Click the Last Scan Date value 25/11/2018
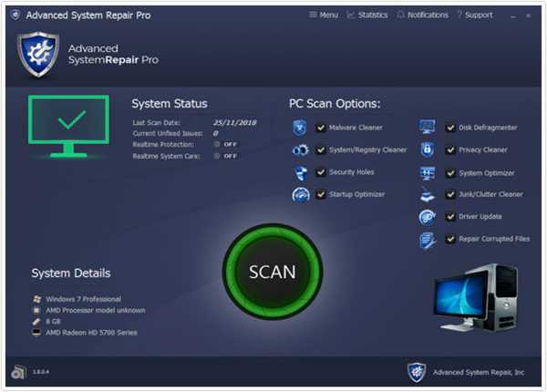 (x=235, y=123)
